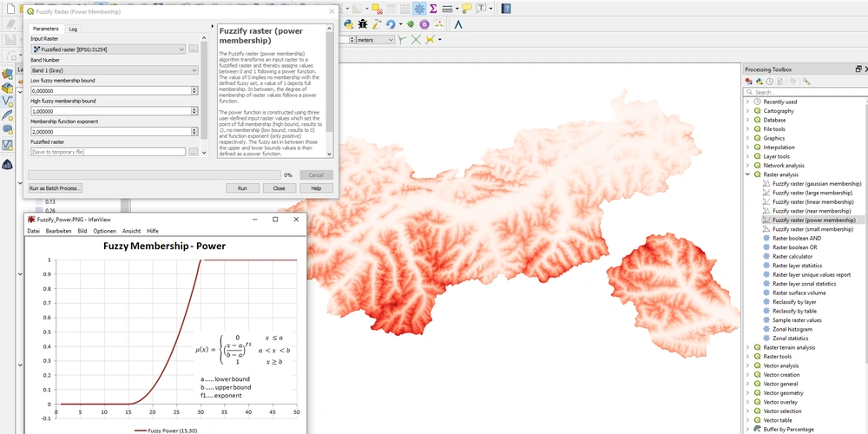Adjust Low fuzzy membership bound stepper

194,90
